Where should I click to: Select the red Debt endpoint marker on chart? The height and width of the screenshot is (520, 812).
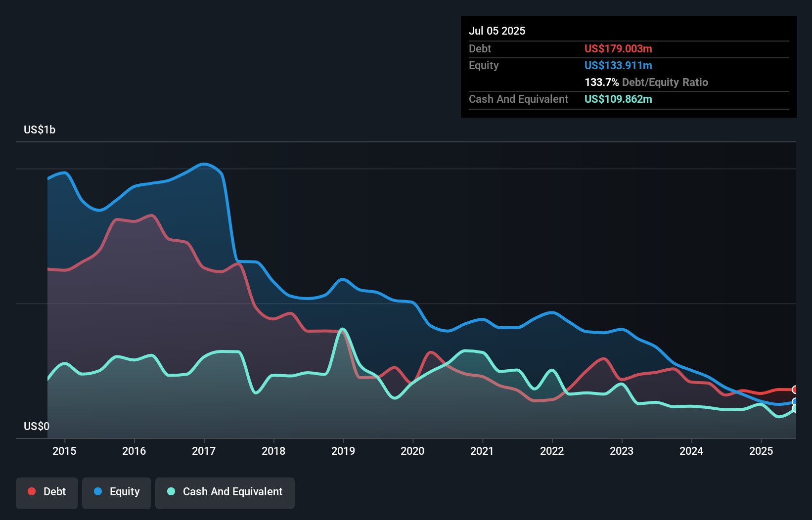point(794,389)
